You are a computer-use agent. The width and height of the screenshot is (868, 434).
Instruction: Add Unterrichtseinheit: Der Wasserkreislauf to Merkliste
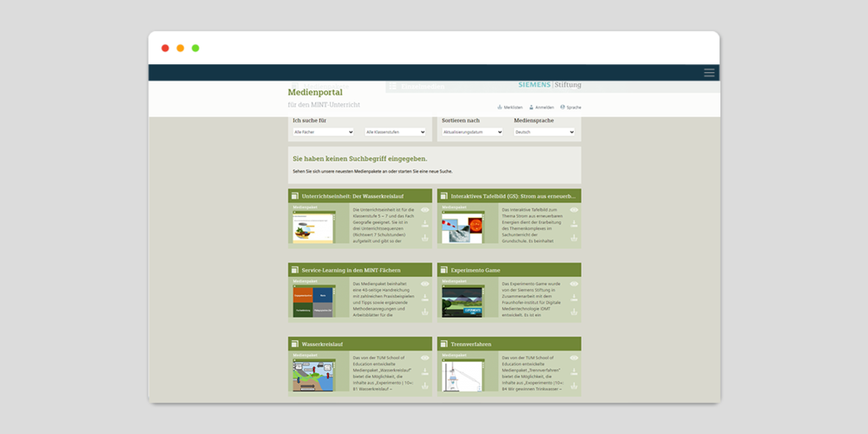[x=425, y=238]
